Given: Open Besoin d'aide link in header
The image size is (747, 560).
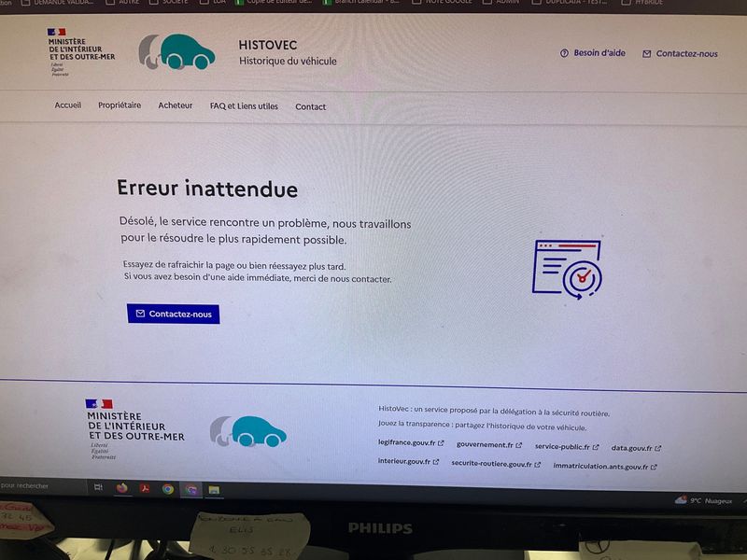Looking at the screenshot, I should pyautogui.click(x=593, y=53).
